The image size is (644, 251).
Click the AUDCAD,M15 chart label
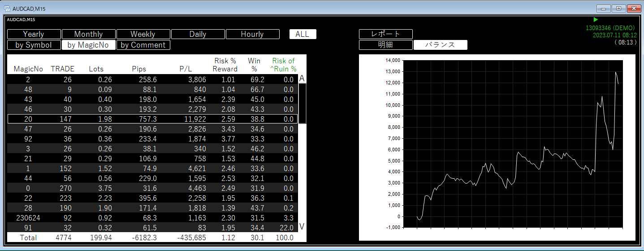point(21,20)
